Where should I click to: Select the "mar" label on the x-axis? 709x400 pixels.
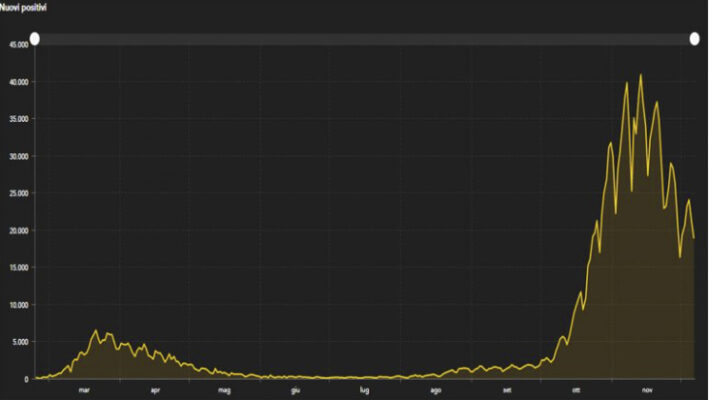[85, 390]
